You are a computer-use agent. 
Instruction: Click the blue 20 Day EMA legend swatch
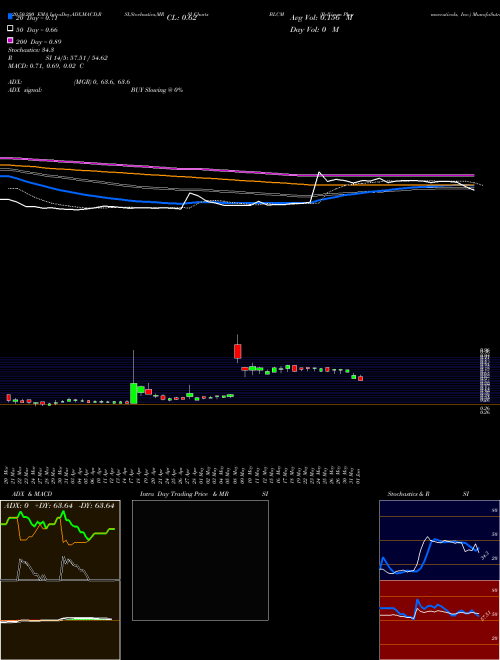pyautogui.click(x=10, y=17)
